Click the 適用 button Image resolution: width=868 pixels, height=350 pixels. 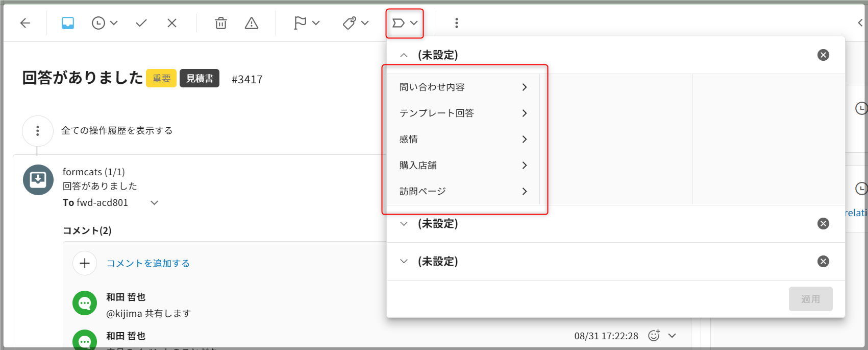[810, 299]
